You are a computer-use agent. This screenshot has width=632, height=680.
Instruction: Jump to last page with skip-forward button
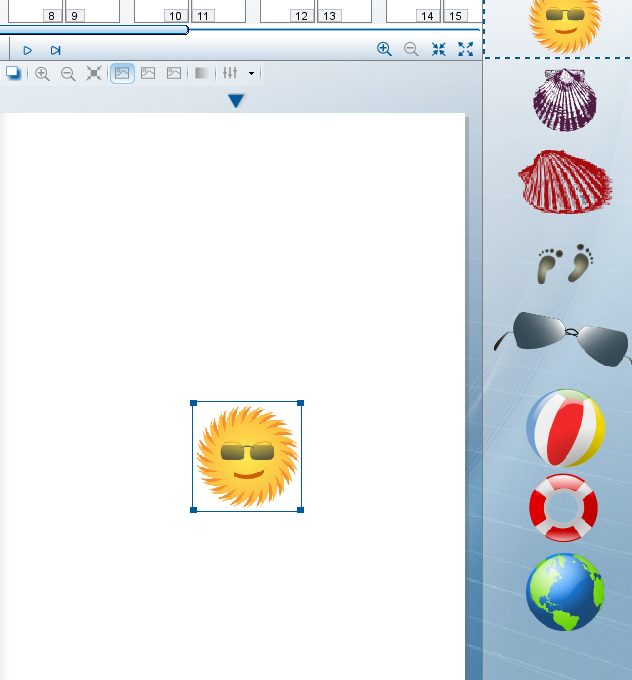[55, 50]
